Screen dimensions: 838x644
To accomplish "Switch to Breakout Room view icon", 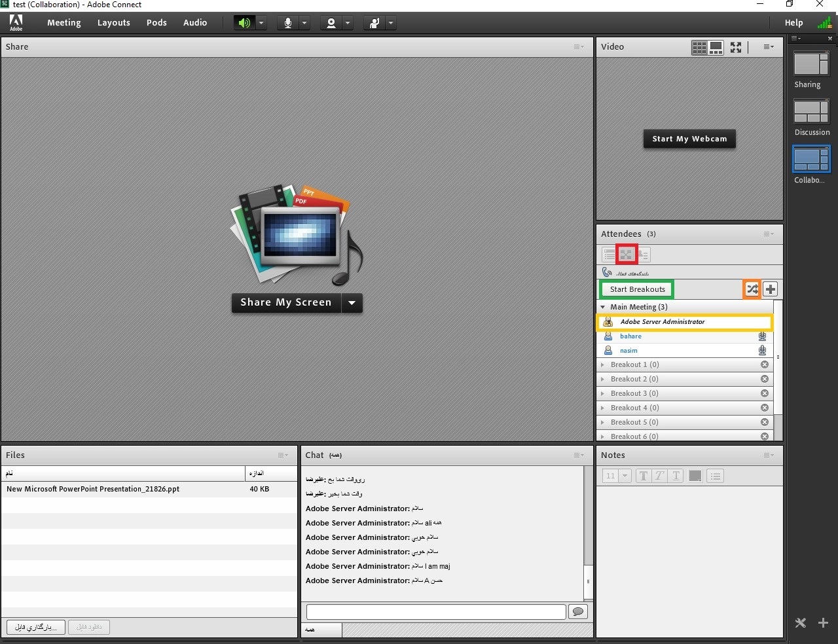I will (627, 255).
